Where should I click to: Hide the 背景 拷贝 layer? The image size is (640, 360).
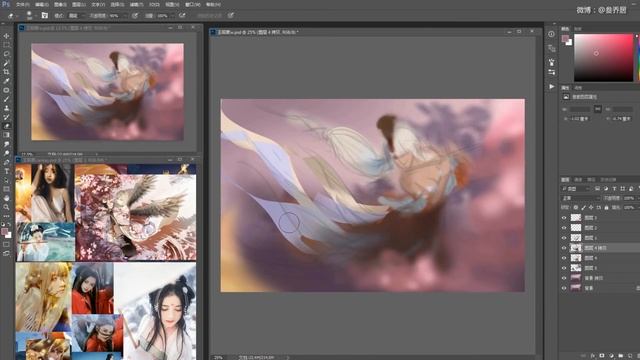[564, 278]
